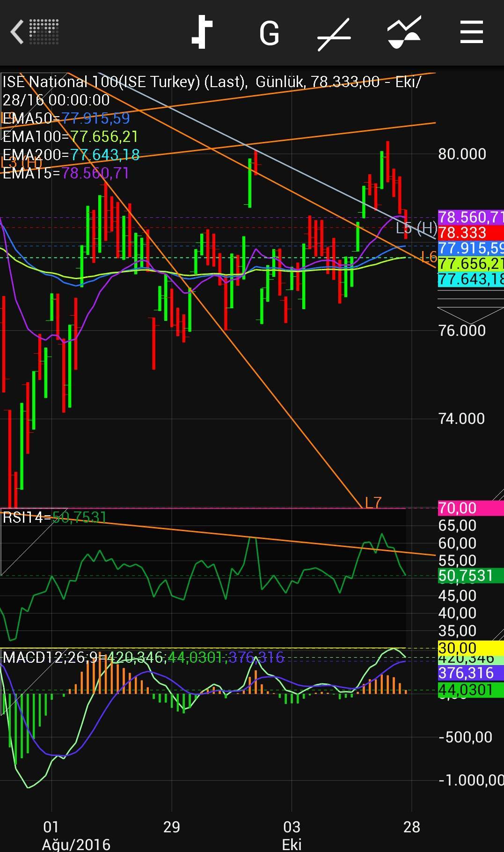Screen dimensions: 504x852
Task: Click the downward triangle on price axis
Action: [x=470, y=313]
